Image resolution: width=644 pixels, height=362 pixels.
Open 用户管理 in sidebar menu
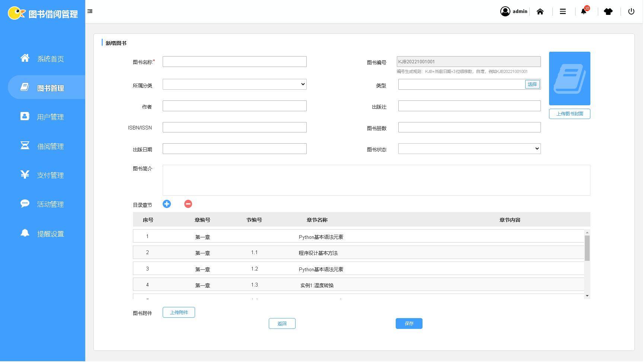[50, 117]
